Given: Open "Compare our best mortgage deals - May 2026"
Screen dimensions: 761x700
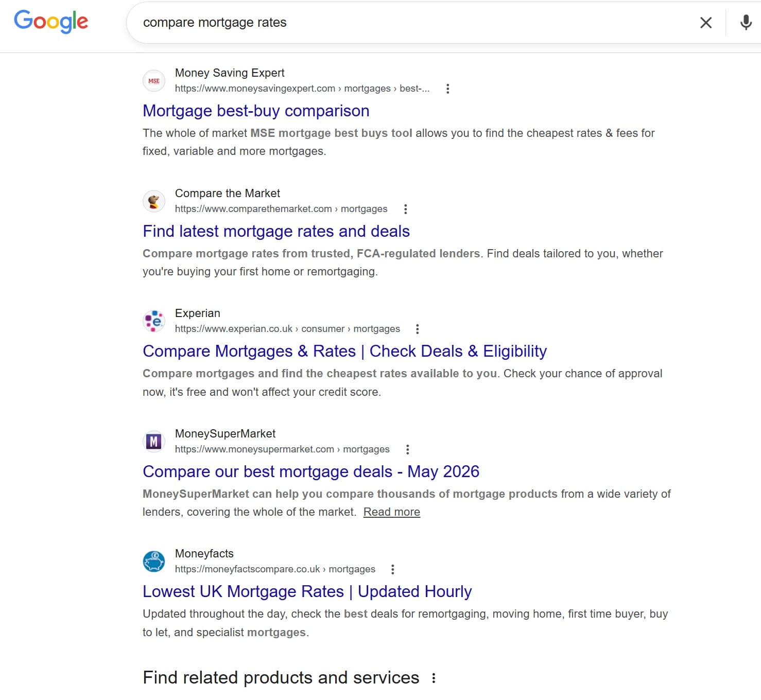Looking at the screenshot, I should point(311,472).
